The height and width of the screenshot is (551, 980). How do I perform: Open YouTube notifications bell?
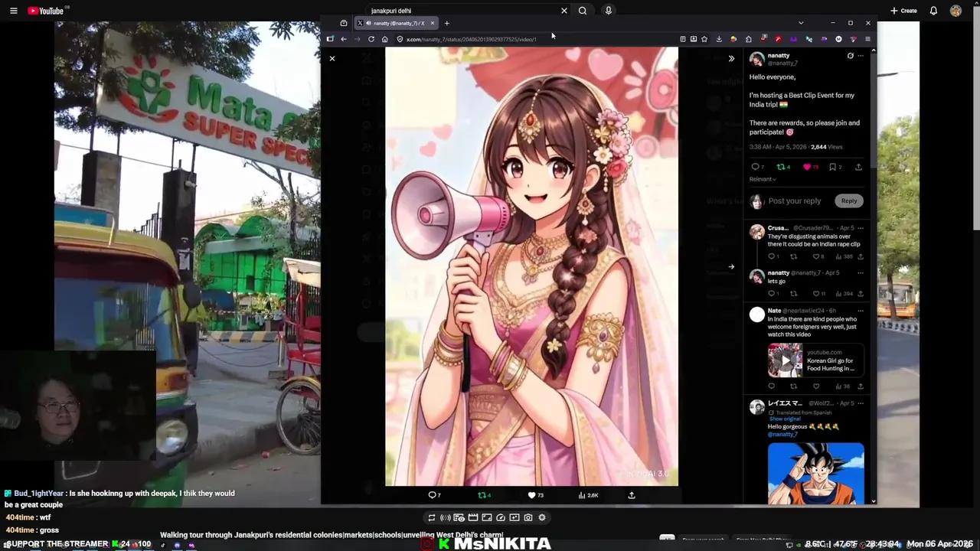click(933, 11)
